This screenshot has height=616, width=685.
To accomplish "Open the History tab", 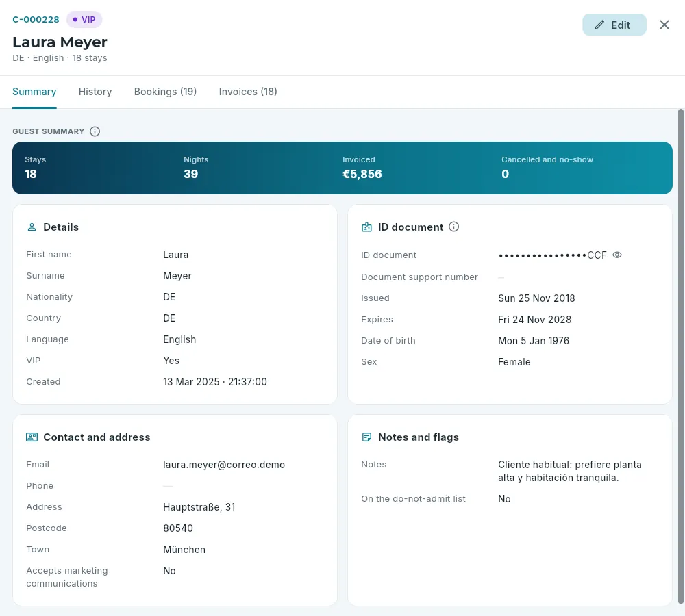I will 95,92.
